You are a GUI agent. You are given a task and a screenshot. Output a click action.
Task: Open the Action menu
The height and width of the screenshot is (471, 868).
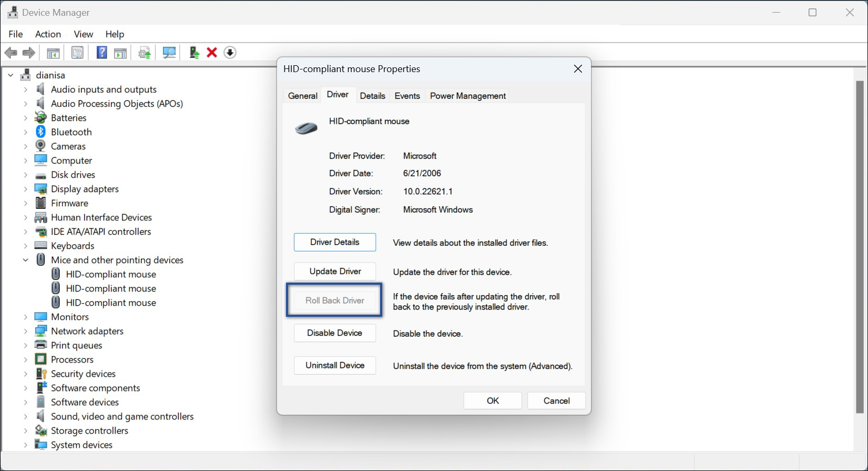(x=48, y=34)
